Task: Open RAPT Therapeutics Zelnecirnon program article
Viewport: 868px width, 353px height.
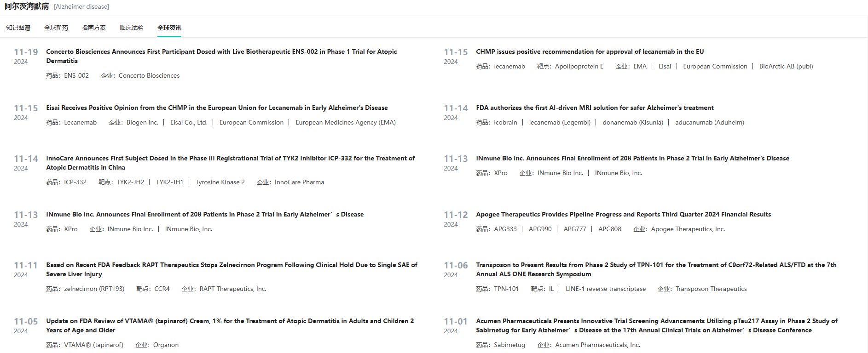Action: 231,265
